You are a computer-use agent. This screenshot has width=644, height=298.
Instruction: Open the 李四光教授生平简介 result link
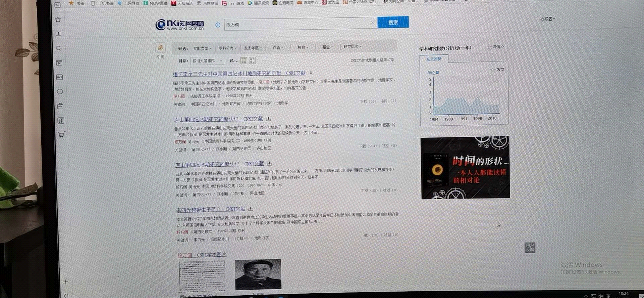click(x=198, y=210)
